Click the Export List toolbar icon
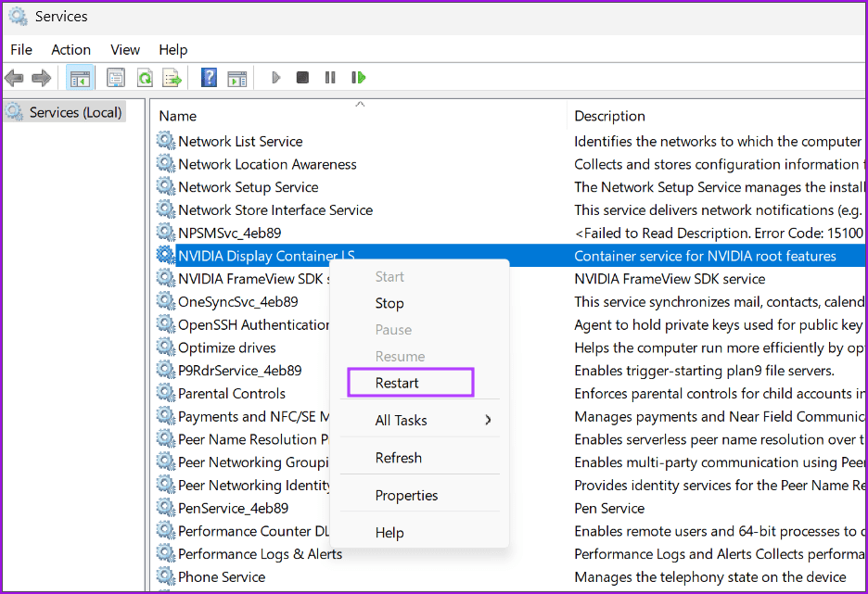The height and width of the screenshot is (594, 868). (172, 78)
